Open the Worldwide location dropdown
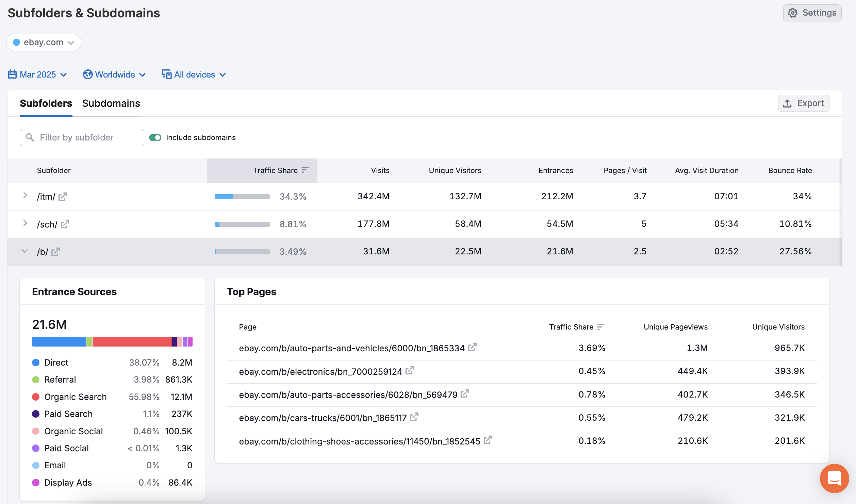Viewport: 856px width, 504px height. point(114,74)
